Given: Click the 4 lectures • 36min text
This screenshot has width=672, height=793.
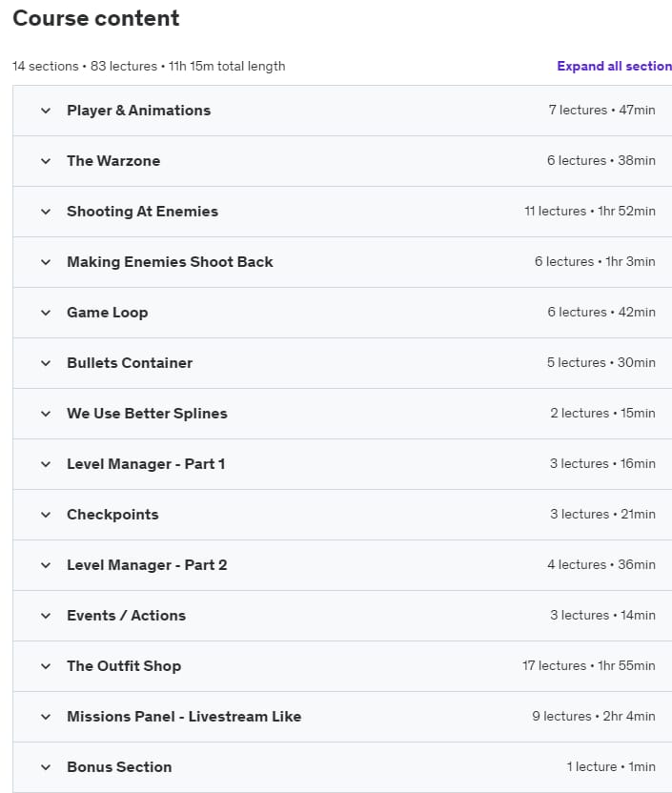Looking at the screenshot, I should [601, 565].
